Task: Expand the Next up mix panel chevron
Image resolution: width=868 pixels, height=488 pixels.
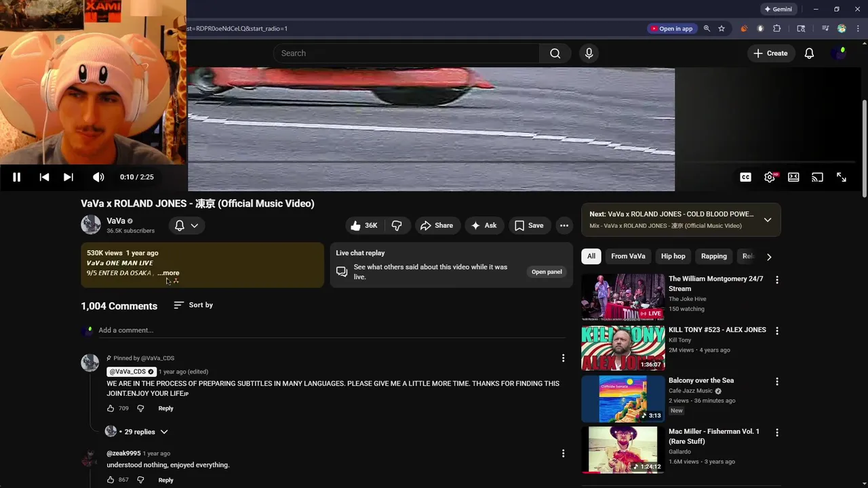Action: [x=768, y=220]
